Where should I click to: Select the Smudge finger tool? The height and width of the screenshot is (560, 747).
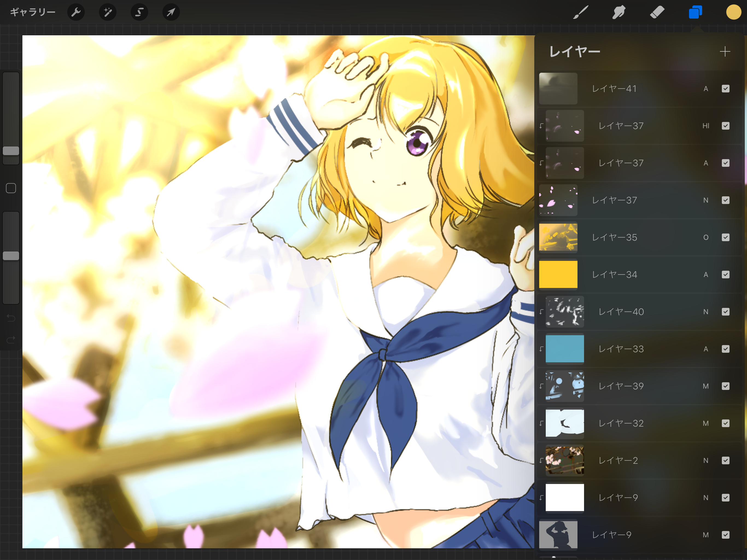pyautogui.click(x=619, y=13)
